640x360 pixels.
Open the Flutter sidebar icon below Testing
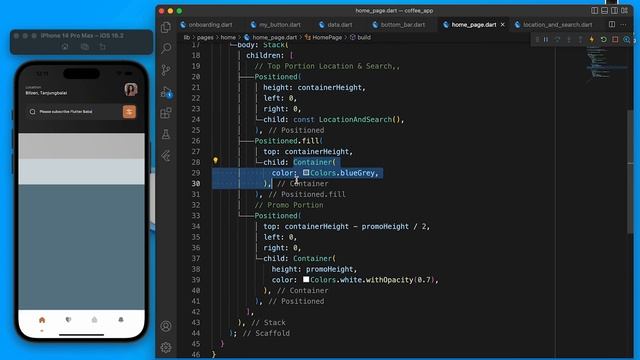[166, 156]
